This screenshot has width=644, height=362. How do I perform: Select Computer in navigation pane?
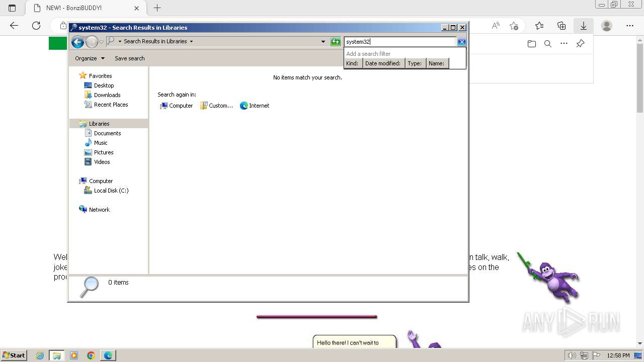(x=101, y=181)
